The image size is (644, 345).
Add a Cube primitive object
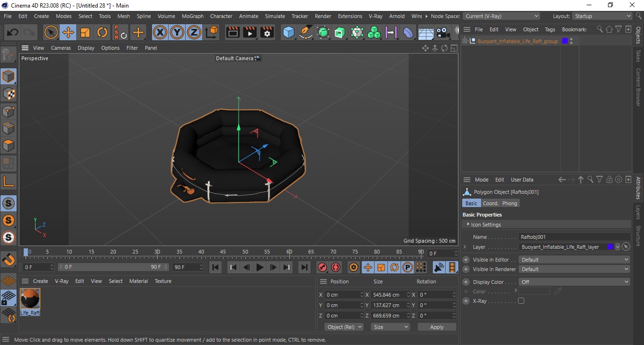[288, 32]
